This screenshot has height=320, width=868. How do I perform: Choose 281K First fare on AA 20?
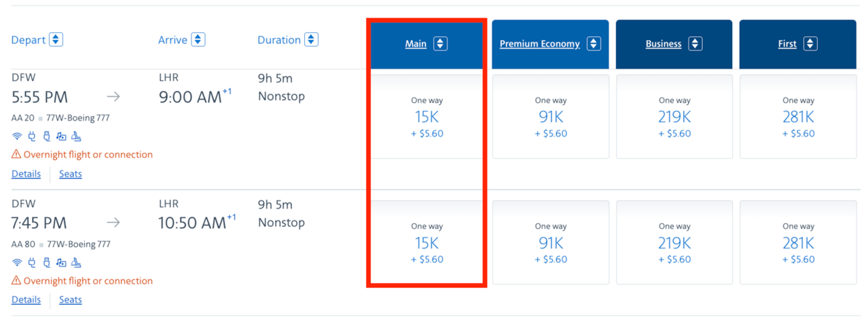[798, 117]
